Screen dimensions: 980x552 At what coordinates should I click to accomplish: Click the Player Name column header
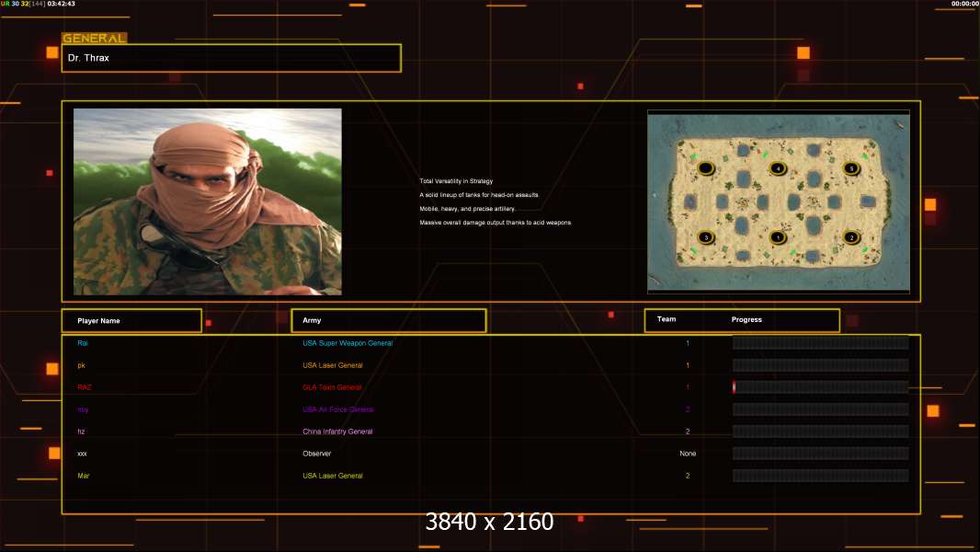tap(131, 321)
